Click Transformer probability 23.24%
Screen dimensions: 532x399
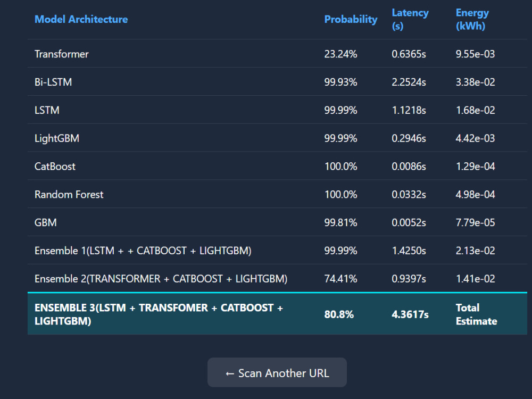coord(340,54)
